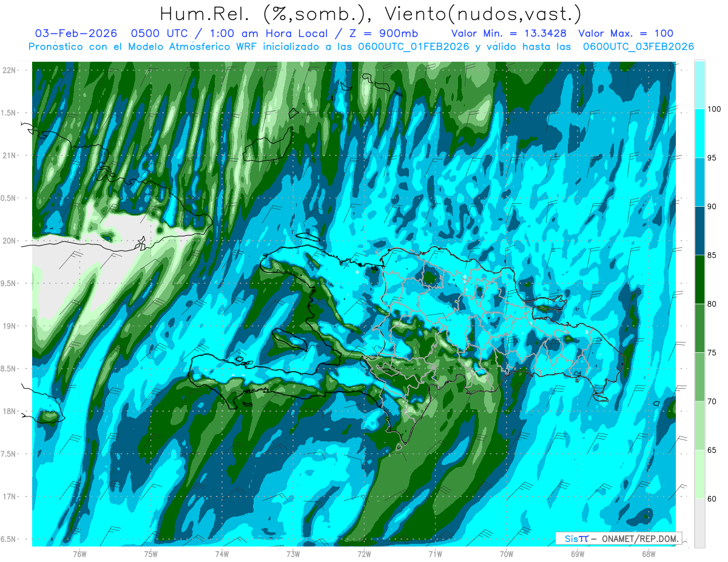Select the '75W' longitude label
The width and height of the screenshot is (728, 562).
150,554
